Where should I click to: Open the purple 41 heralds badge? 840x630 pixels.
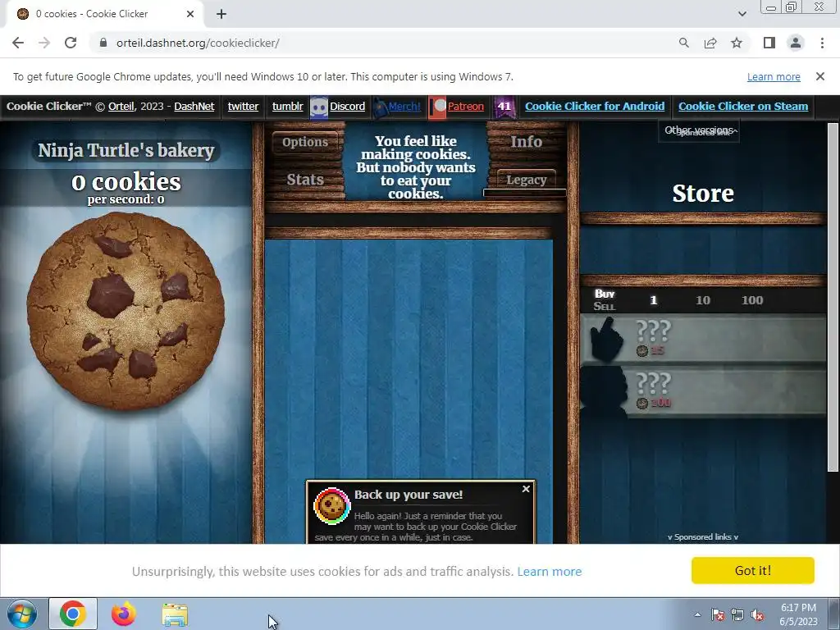tap(504, 107)
